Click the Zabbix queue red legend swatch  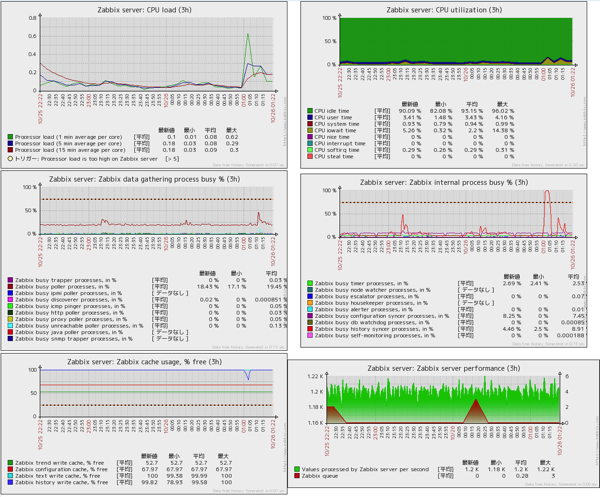tap(297, 476)
